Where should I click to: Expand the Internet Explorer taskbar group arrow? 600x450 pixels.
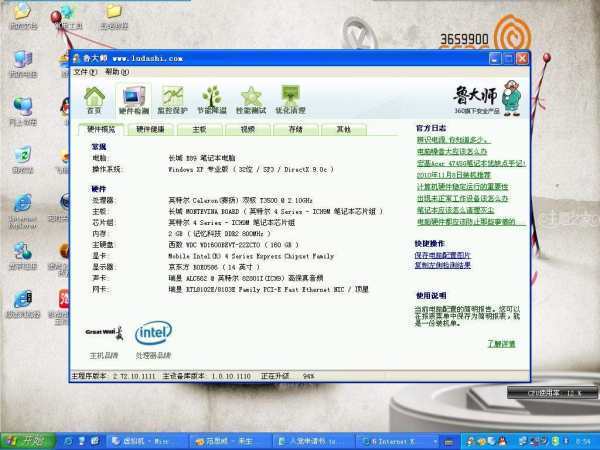[x=435, y=441]
